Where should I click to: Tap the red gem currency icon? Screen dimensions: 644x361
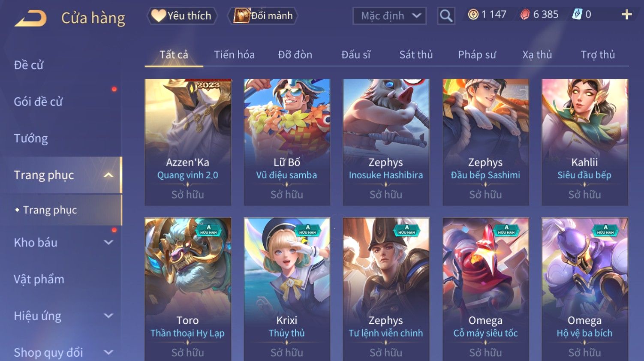pyautogui.click(x=525, y=15)
